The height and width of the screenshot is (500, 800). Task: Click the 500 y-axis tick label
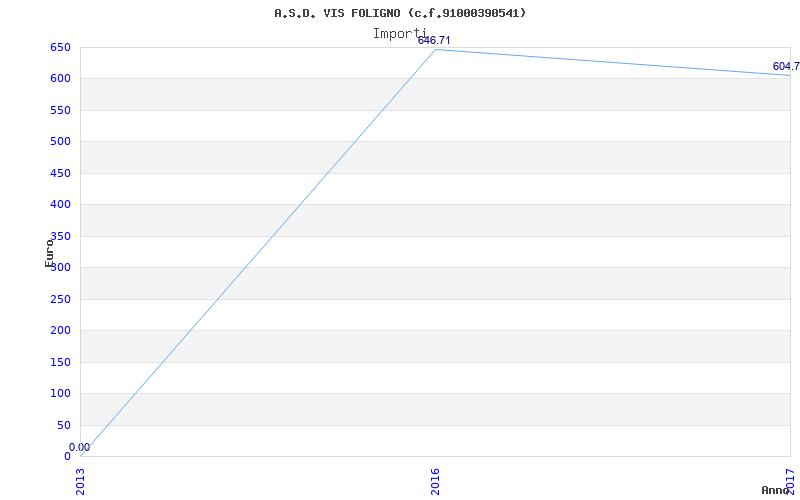pyautogui.click(x=60, y=141)
